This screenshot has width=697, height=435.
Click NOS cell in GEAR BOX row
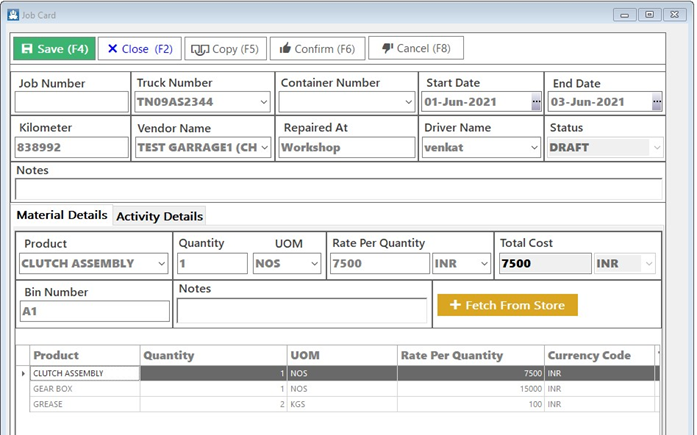342,389
